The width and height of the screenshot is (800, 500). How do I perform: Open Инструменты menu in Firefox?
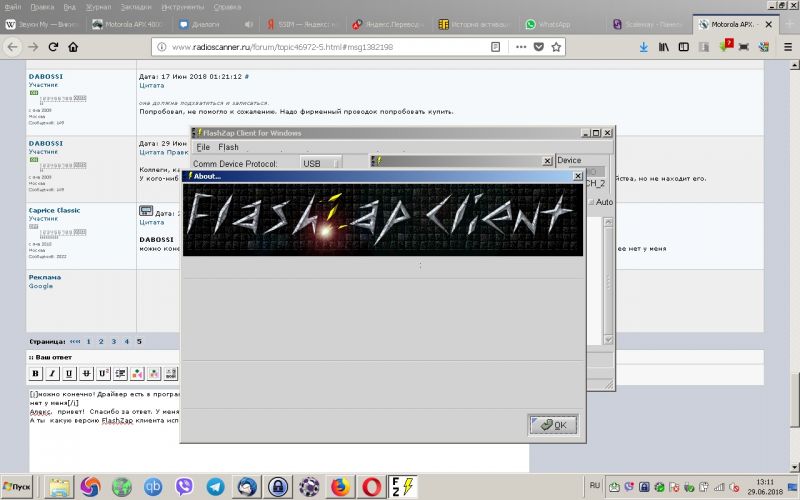click(x=183, y=7)
